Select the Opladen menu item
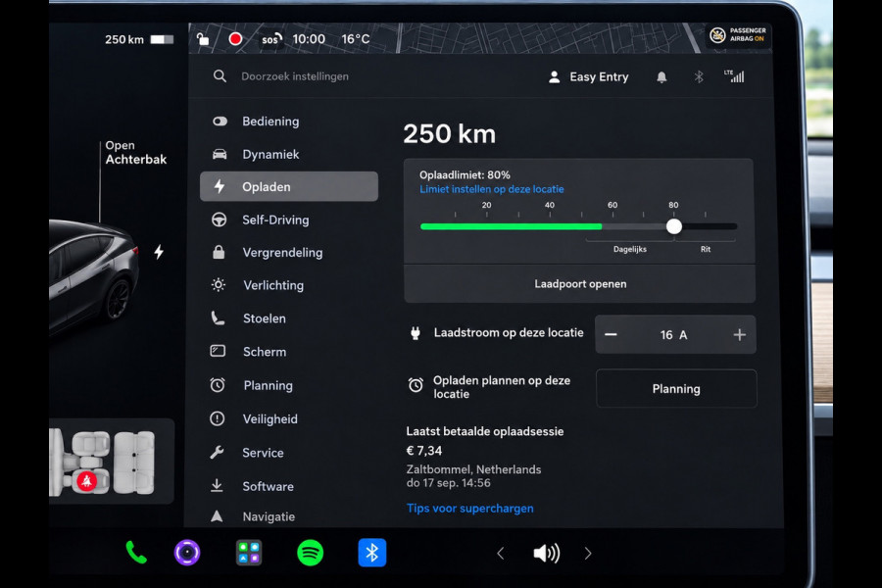882x588 pixels. [x=289, y=187]
